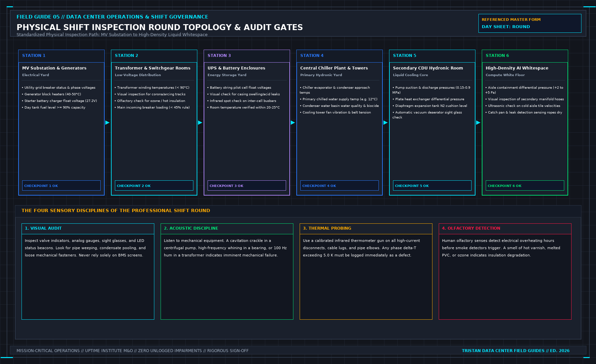Click the 3. THERMAL PROBING heading
This screenshot has height=364, width=596.
[x=327, y=228]
